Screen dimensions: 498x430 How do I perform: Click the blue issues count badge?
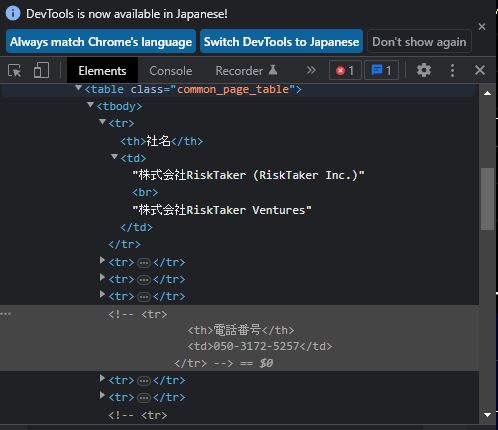point(382,70)
